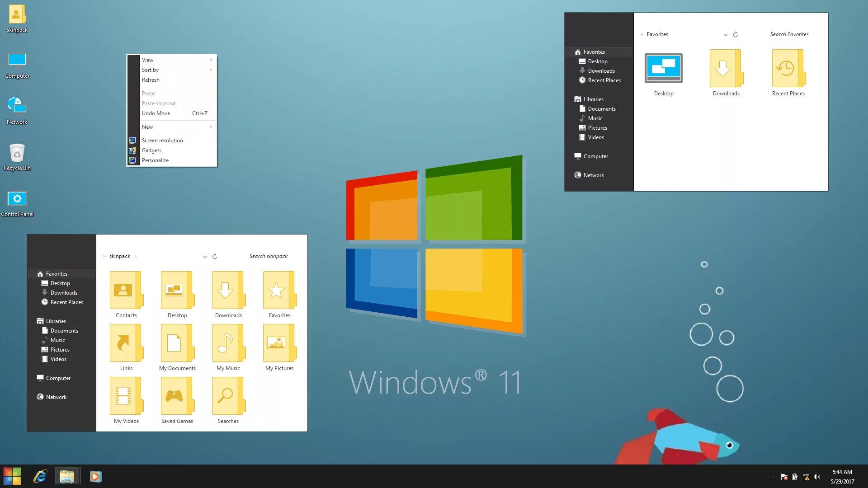
Task: Click the Favorites expander in top panel
Action: tap(642, 34)
